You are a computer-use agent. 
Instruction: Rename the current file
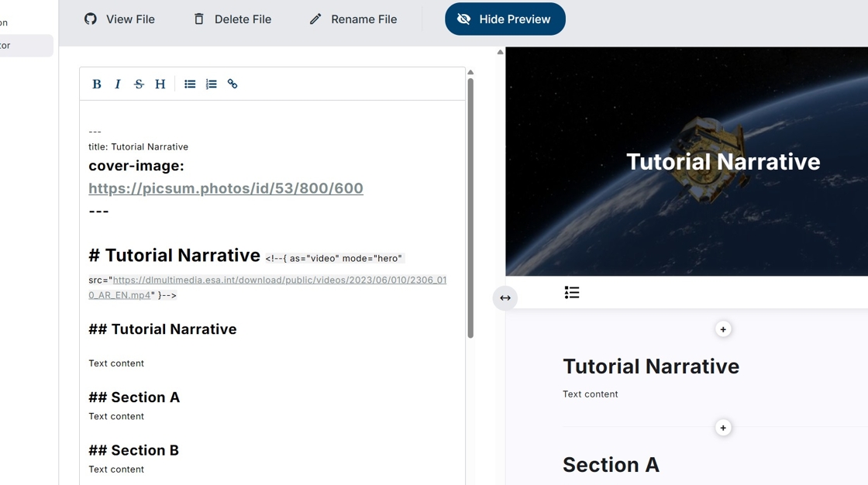(353, 19)
